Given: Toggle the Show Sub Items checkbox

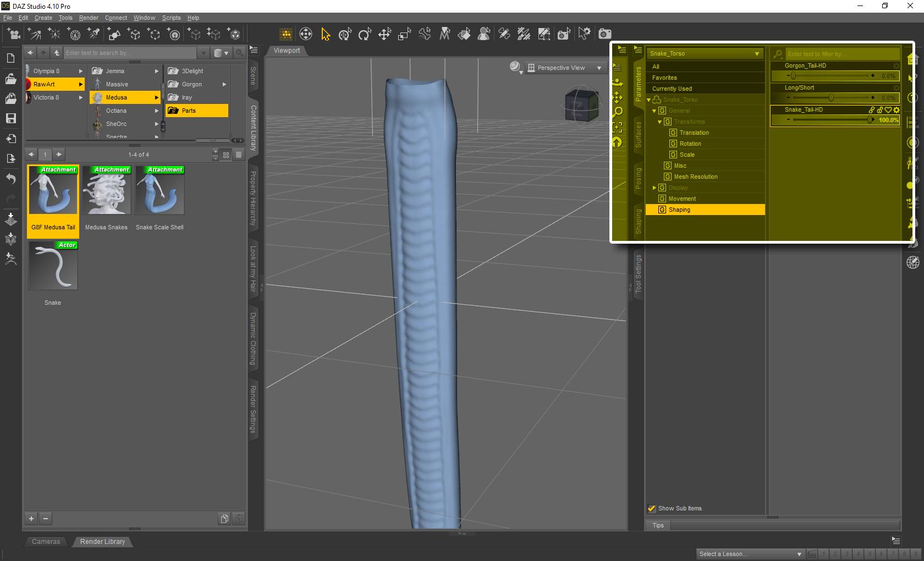Looking at the screenshot, I should click(652, 508).
